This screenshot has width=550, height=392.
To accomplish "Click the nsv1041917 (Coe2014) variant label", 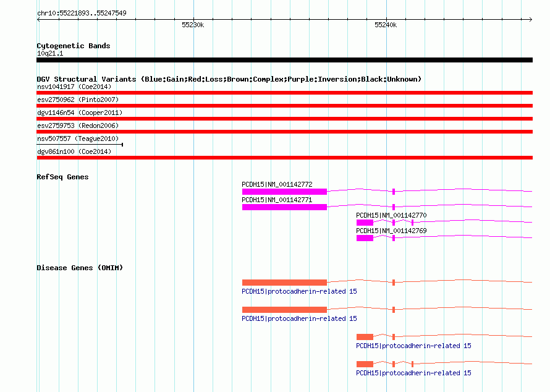I will pyautogui.click(x=74, y=87).
